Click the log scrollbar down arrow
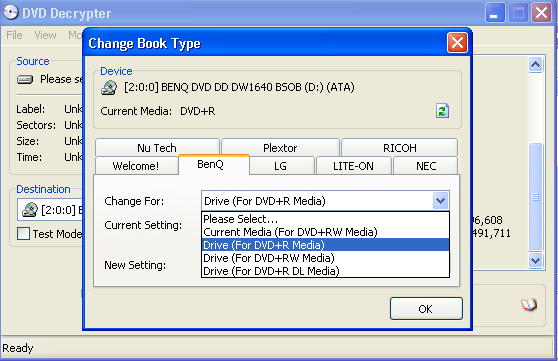This screenshot has height=361, width=558. click(x=536, y=261)
